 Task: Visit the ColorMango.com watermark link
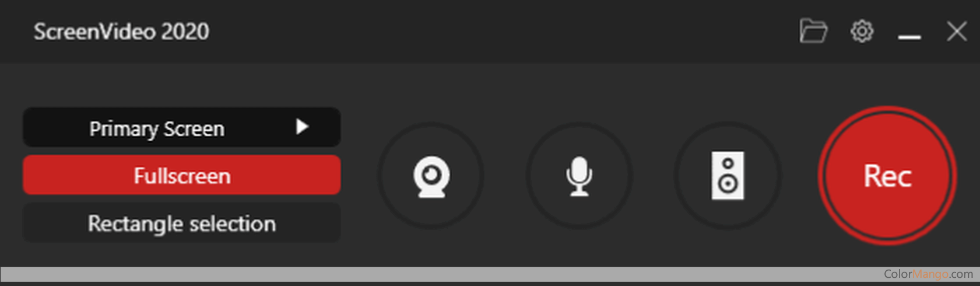(928, 274)
